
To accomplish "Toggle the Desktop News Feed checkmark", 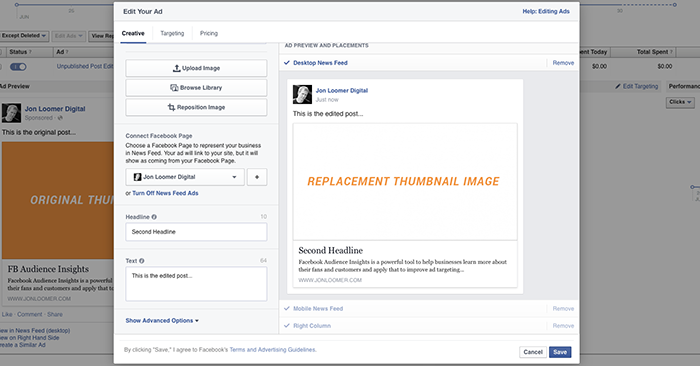I will click(x=287, y=63).
